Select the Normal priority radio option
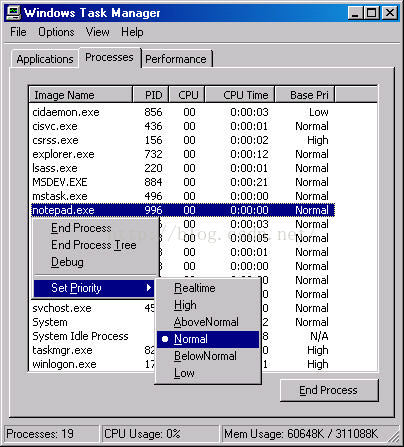This screenshot has height=447, width=404. pos(208,339)
